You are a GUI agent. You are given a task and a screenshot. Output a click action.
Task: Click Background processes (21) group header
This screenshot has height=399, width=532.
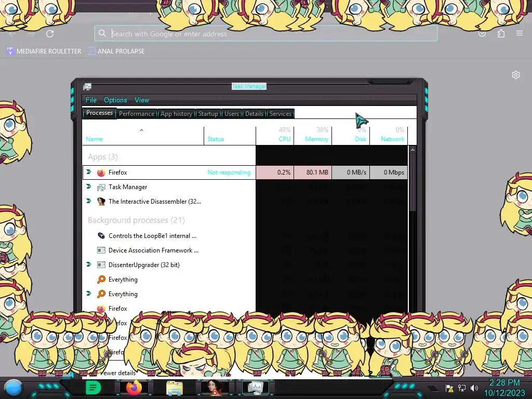[136, 220]
